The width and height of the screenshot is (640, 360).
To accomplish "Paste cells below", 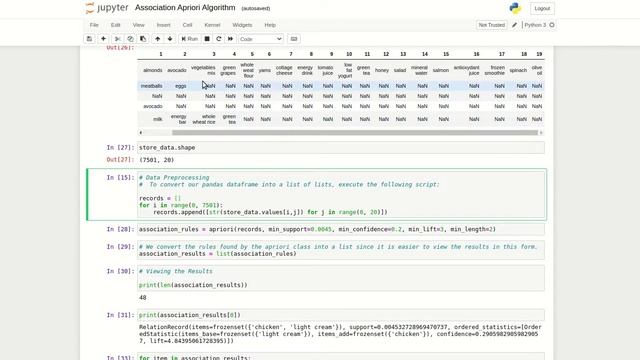I will point(143,39).
